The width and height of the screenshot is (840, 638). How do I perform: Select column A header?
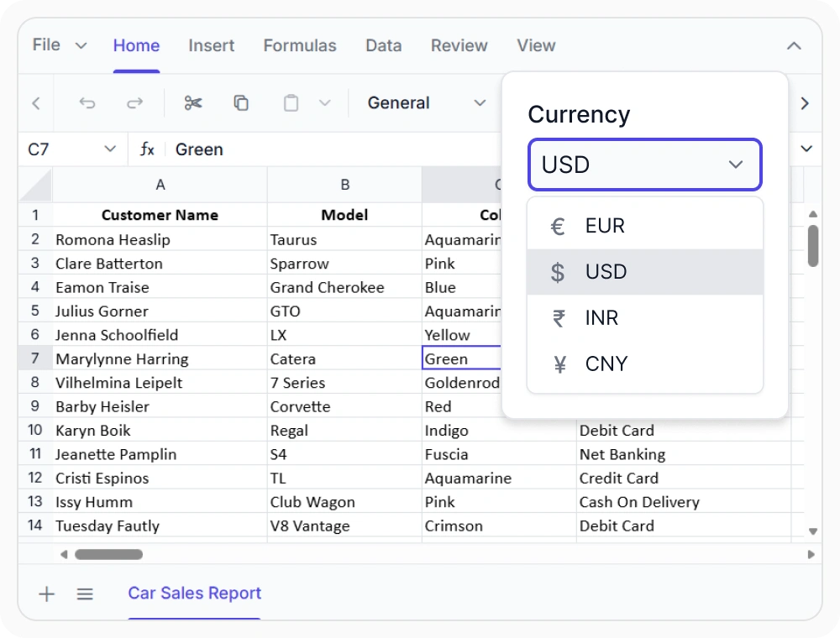coord(160,185)
